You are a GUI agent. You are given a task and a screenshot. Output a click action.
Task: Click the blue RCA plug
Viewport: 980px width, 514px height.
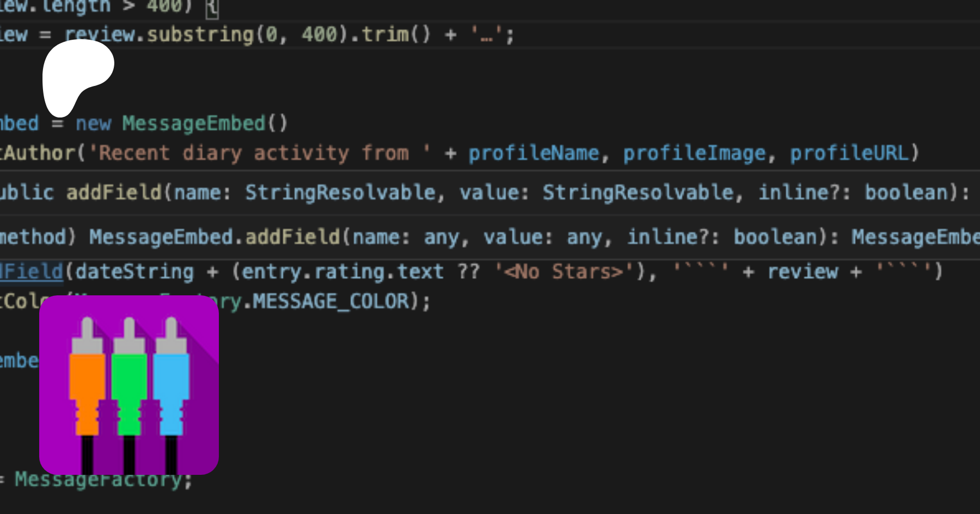171,381
